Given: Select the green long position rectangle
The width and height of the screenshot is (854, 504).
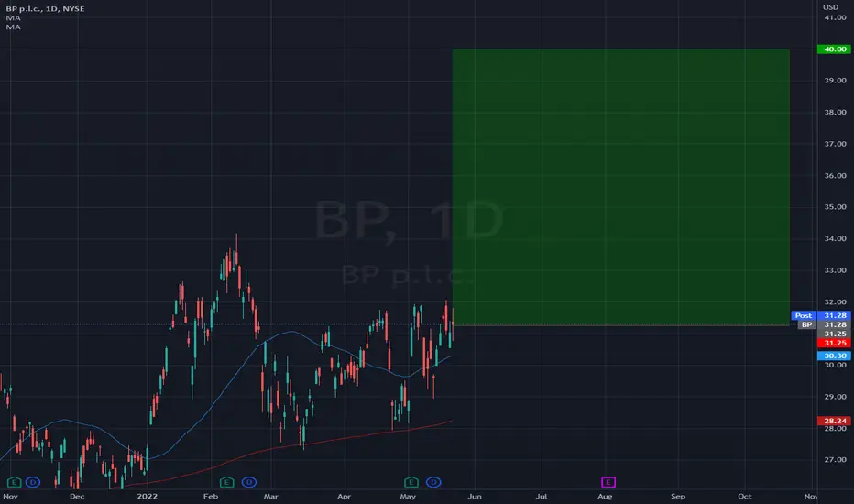Looking at the screenshot, I should [621, 188].
